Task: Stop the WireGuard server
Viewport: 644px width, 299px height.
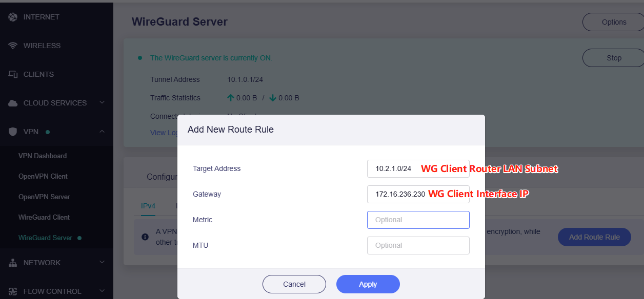Action: [613, 58]
